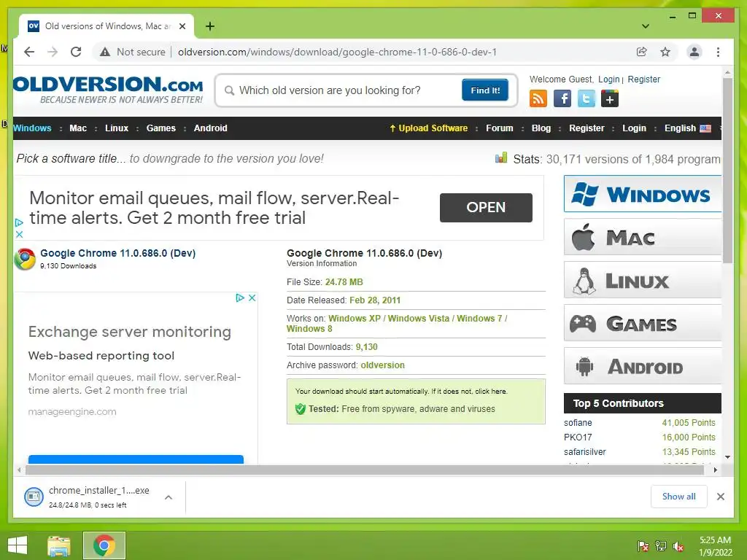Click the Google Chrome logo icon
Viewport: 747px width, 560px height.
click(x=25, y=259)
